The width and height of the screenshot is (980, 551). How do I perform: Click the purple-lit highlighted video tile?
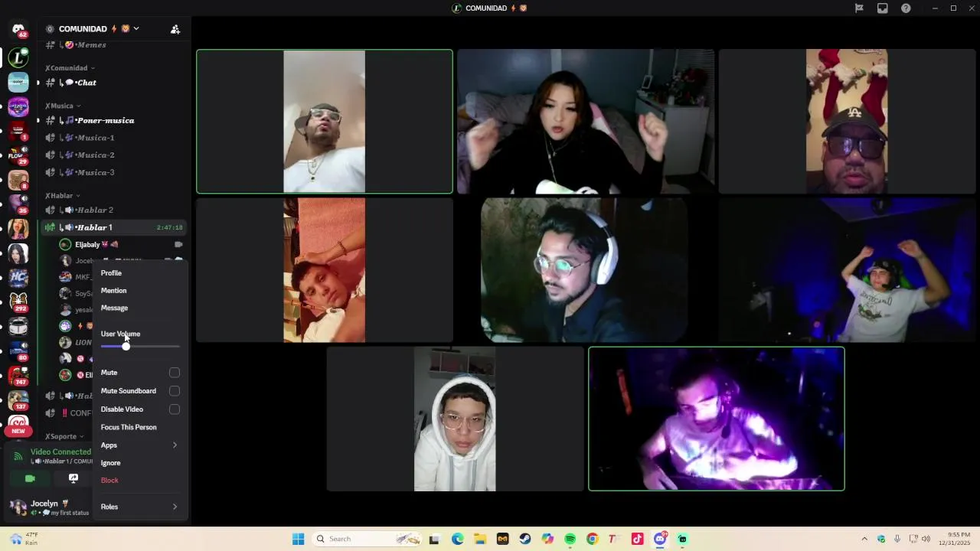click(717, 419)
